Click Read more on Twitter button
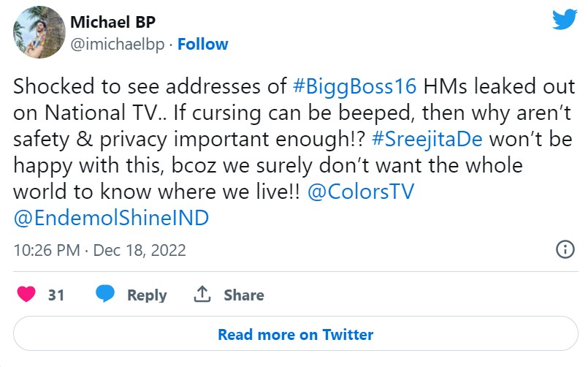Viewport: 588px width, 367px height. point(295,335)
